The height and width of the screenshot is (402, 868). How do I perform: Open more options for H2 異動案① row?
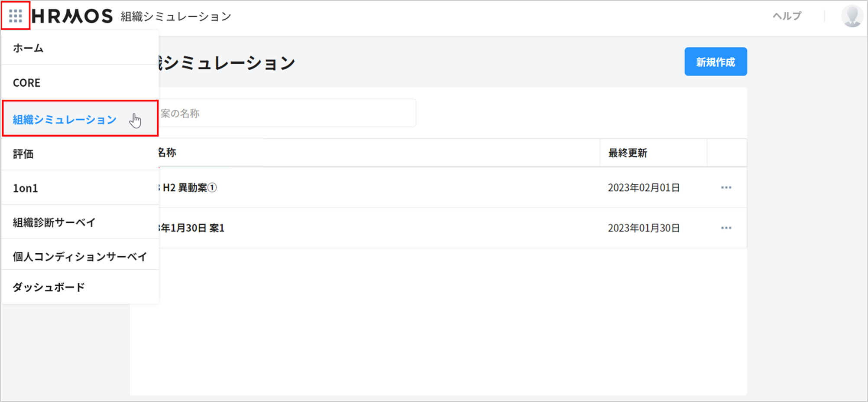coord(726,188)
